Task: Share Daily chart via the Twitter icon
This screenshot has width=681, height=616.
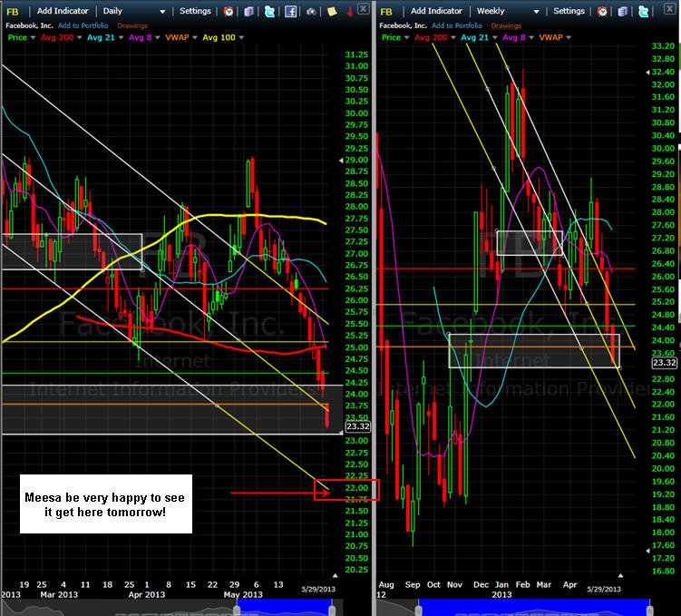Action: coord(269,11)
